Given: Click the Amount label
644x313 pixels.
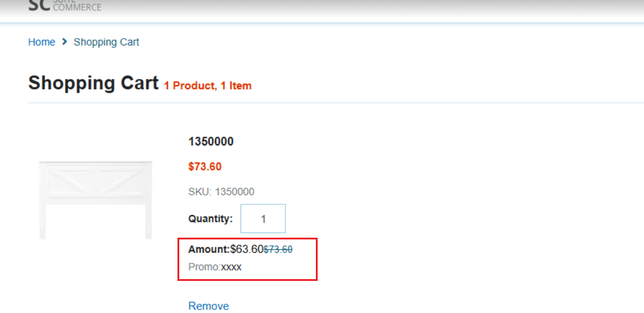Looking at the screenshot, I should point(209,249).
